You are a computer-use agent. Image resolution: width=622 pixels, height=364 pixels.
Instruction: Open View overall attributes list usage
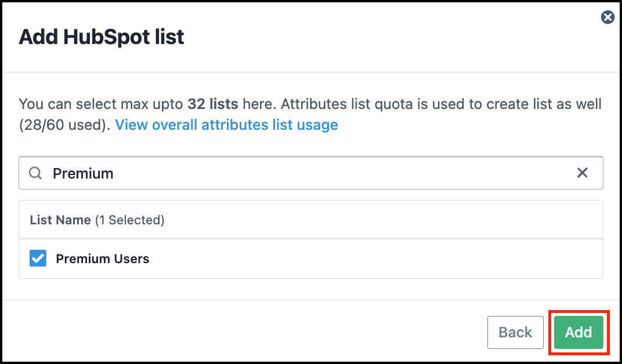point(226,125)
